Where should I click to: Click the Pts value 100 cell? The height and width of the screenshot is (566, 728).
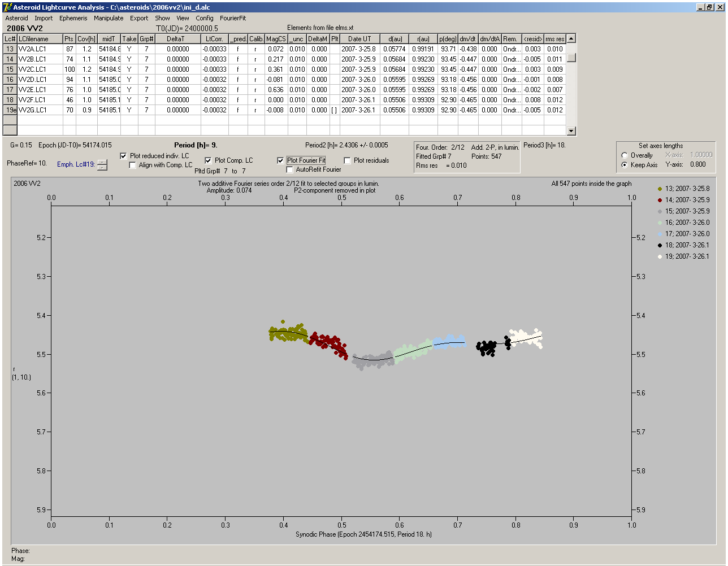coord(69,69)
